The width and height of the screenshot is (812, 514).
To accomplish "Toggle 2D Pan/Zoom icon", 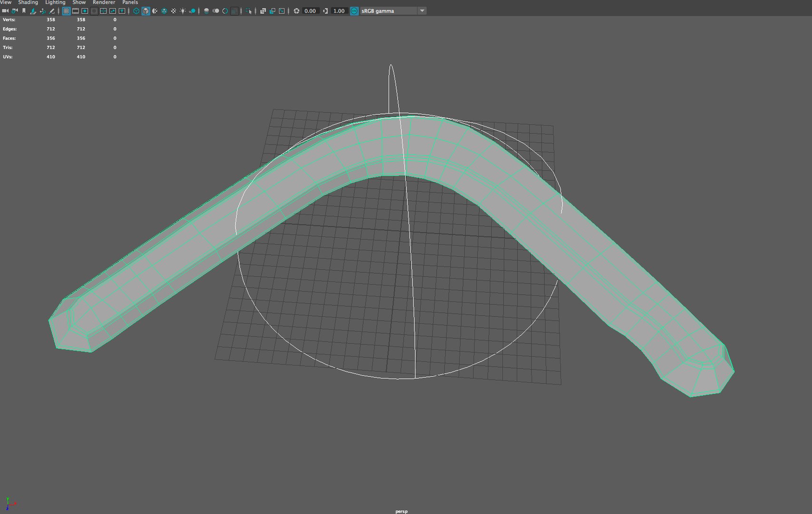I will (43, 10).
